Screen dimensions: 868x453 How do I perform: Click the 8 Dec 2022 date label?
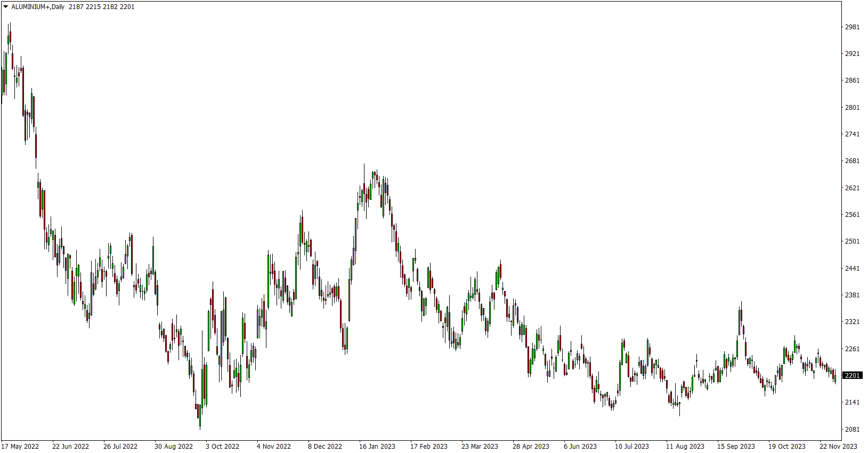(325, 447)
